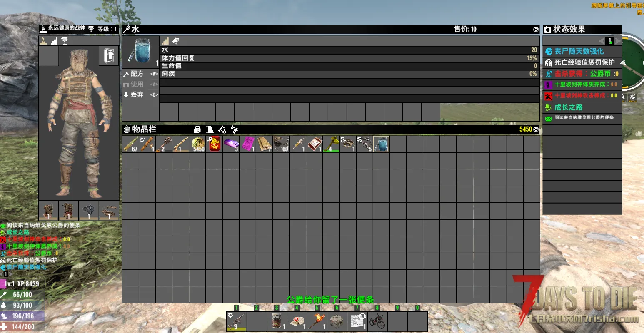Click the 5450 currency total in inventory header
The width and height of the screenshot is (644, 333).
[x=526, y=129]
